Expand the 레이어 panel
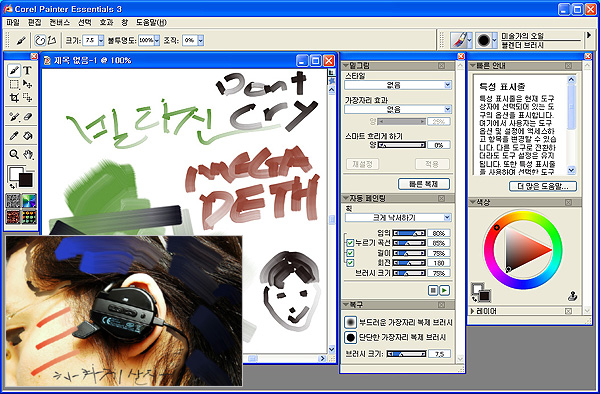The image size is (600, 394). coord(473,311)
